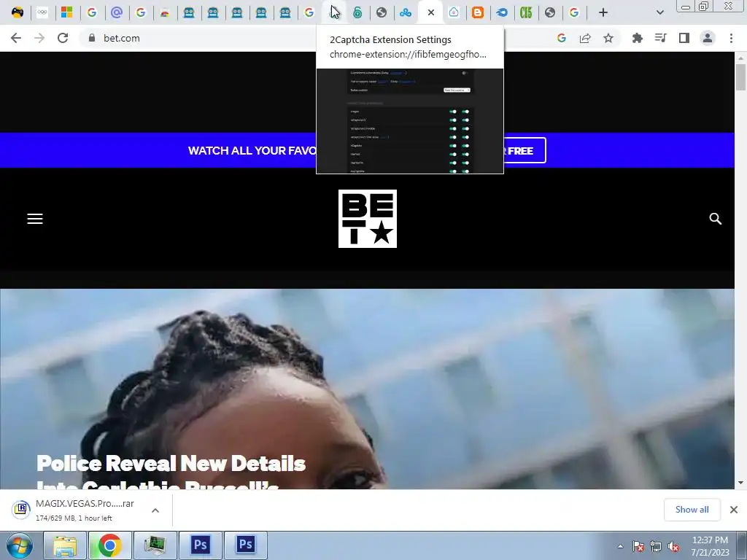
Task: Open the Windows Start menu
Action: [x=18, y=545]
